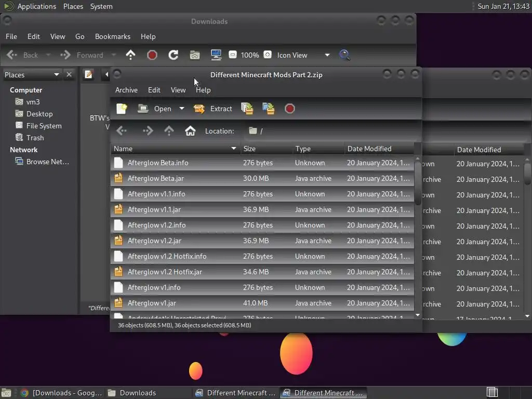
Task: Sort by the Name column header
Action: click(x=175, y=149)
